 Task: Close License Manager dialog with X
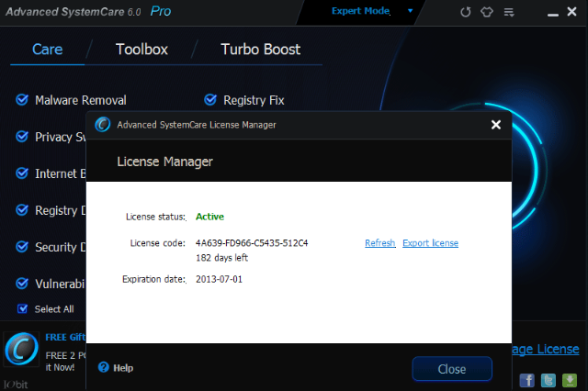(496, 125)
